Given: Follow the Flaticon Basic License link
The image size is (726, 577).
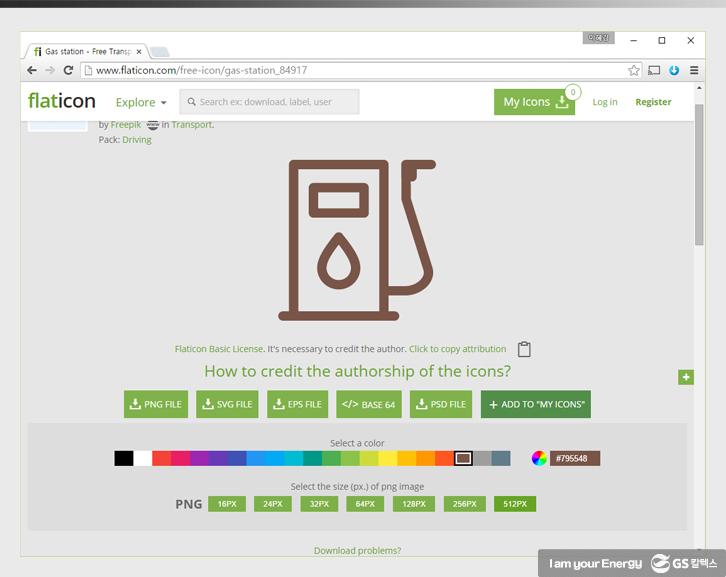Looking at the screenshot, I should coord(218,349).
